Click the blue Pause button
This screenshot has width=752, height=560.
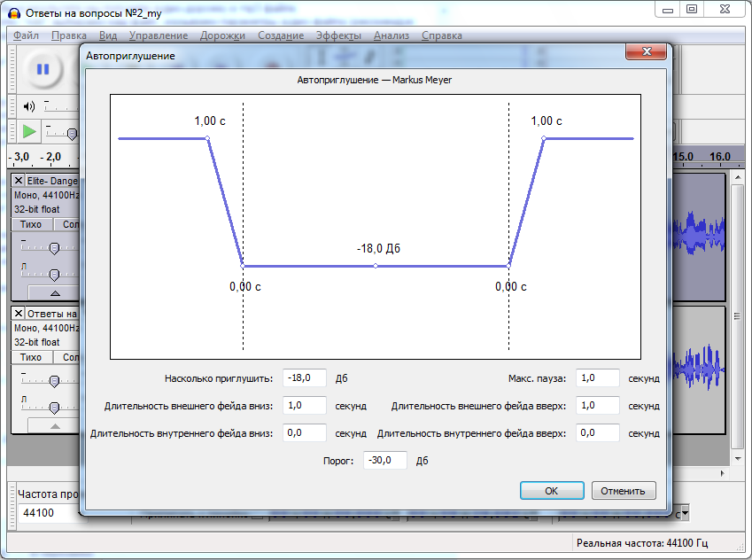(43, 69)
